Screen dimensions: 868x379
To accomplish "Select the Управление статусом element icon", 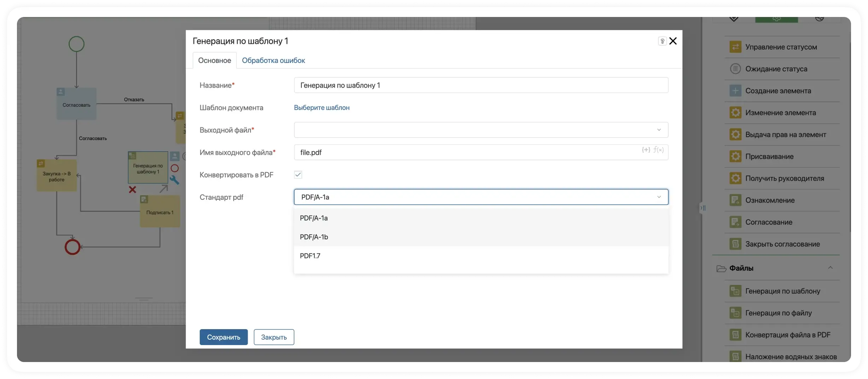I will pos(735,47).
